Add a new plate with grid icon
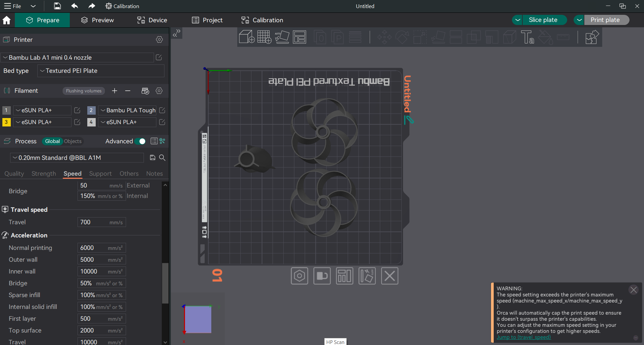This screenshot has height=345, width=644. tap(264, 37)
